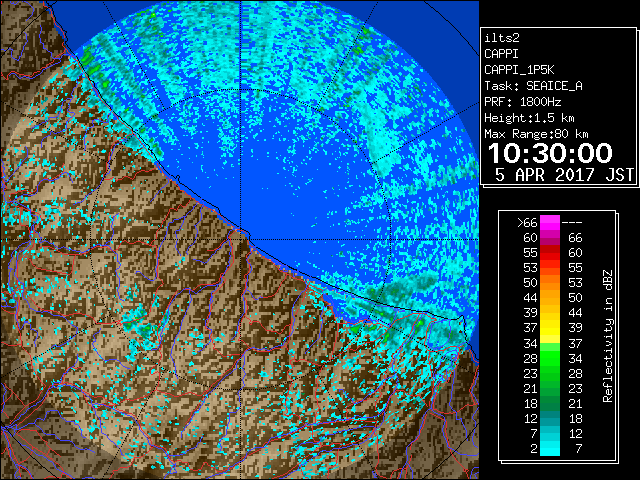Select the 'PRF: 1800Hz' text
The image size is (640, 480).
[x=523, y=102]
